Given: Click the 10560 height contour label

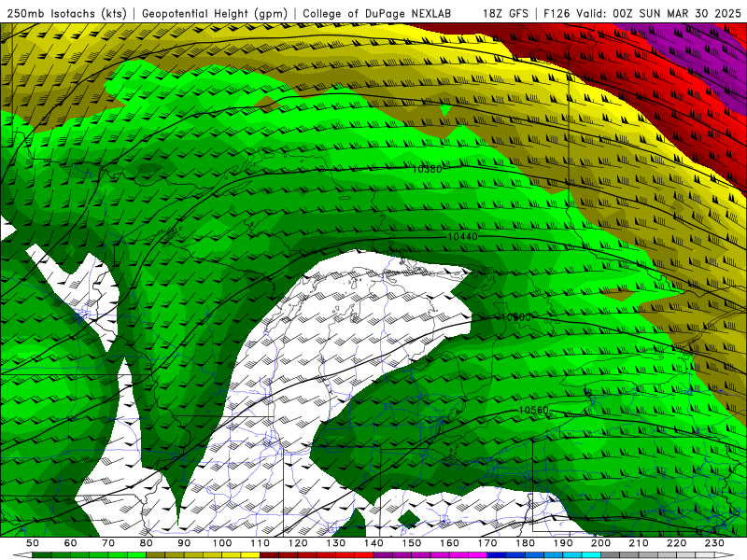Looking at the screenshot, I should click(x=533, y=410).
